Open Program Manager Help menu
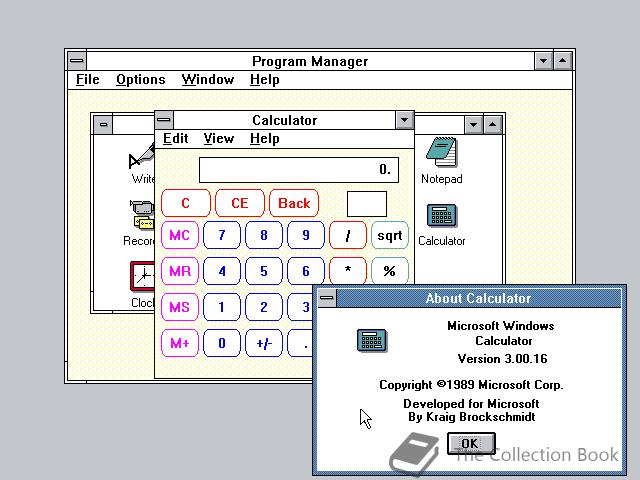640x480 pixels. 264,80
